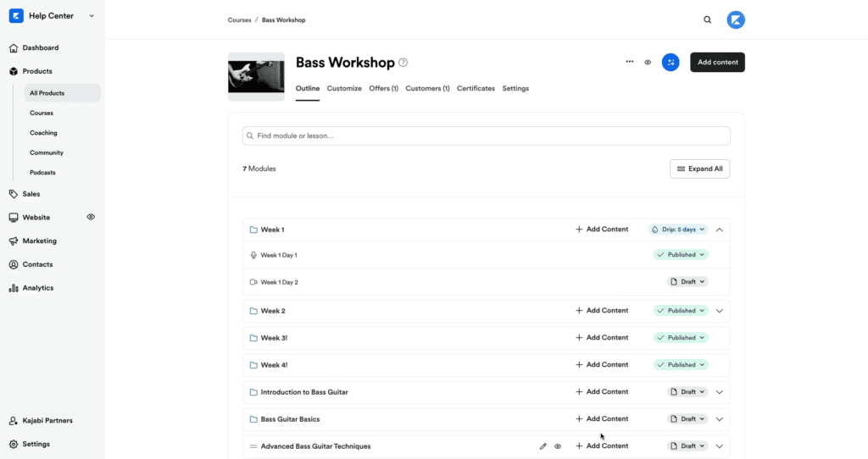Click the Settings gear icon in sidebar
This screenshot has height=459, width=868.
pyautogui.click(x=14, y=444)
